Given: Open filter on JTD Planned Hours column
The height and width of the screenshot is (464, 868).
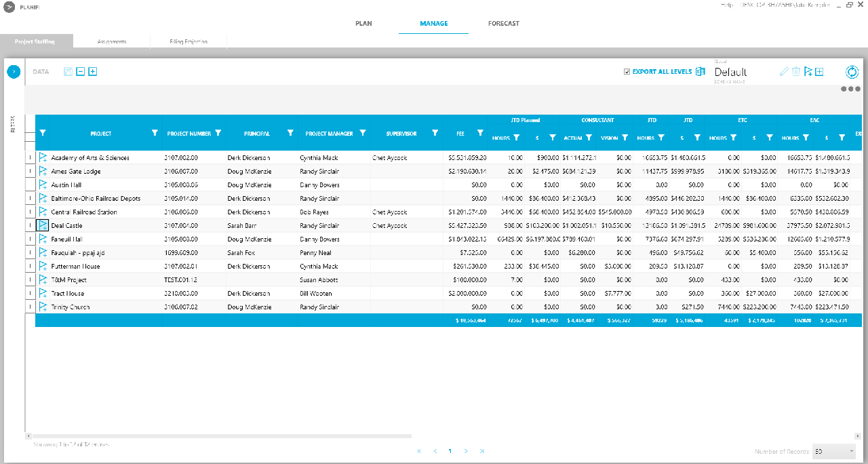Looking at the screenshot, I should [516, 137].
